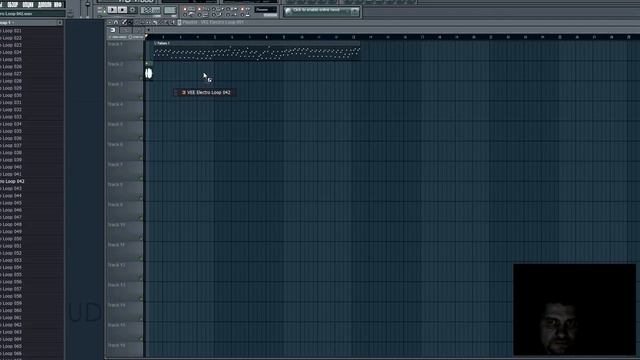The height and width of the screenshot is (360, 640).
Task: Arm recording with the Record button
Action: click(133, 10)
